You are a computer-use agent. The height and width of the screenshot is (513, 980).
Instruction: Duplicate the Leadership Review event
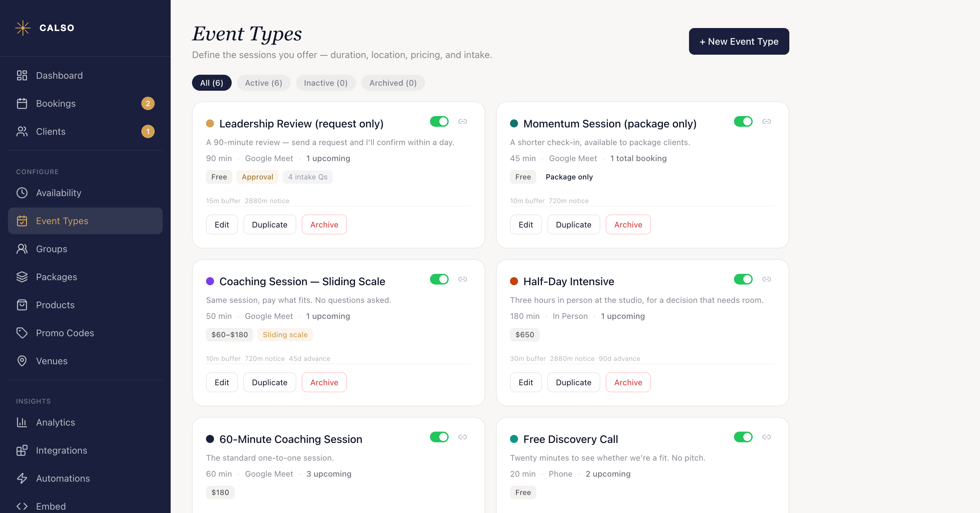coord(270,224)
